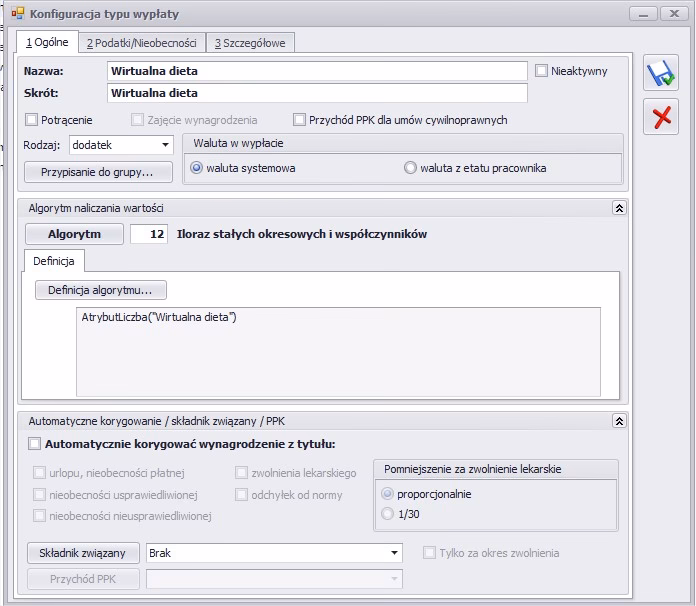Screen dimensions: 696x606
Task: Select waluta z etatu pracownika option
Action: click(x=410, y=168)
